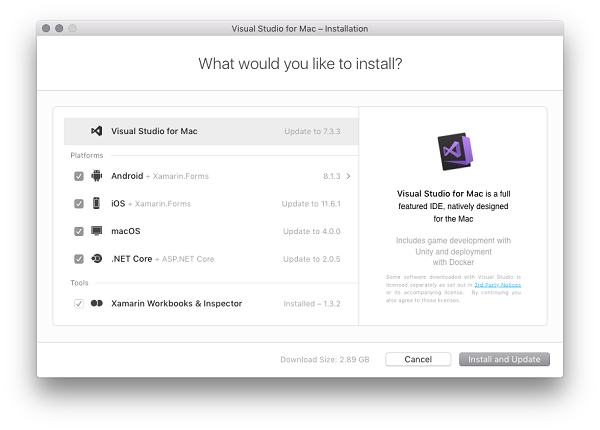600x430 pixels.
Task: Minimize the installer window
Action: pos(59,28)
